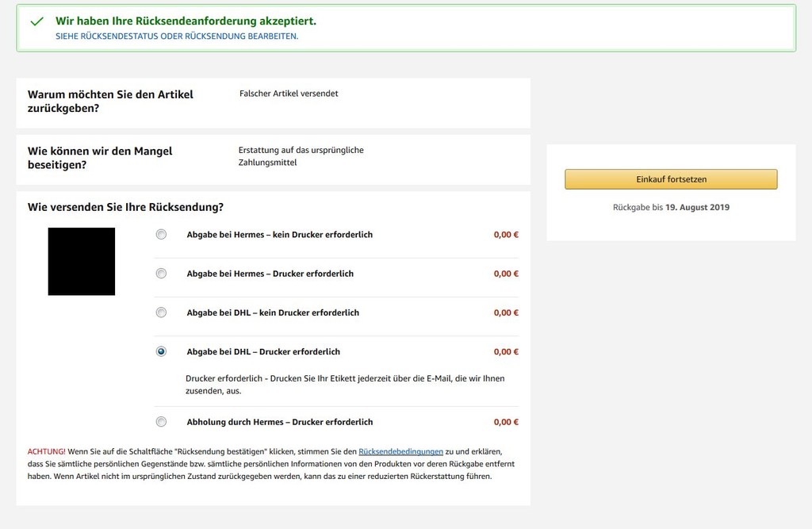Click the 'Falscher Artikel versendet' return reason text

(x=289, y=94)
